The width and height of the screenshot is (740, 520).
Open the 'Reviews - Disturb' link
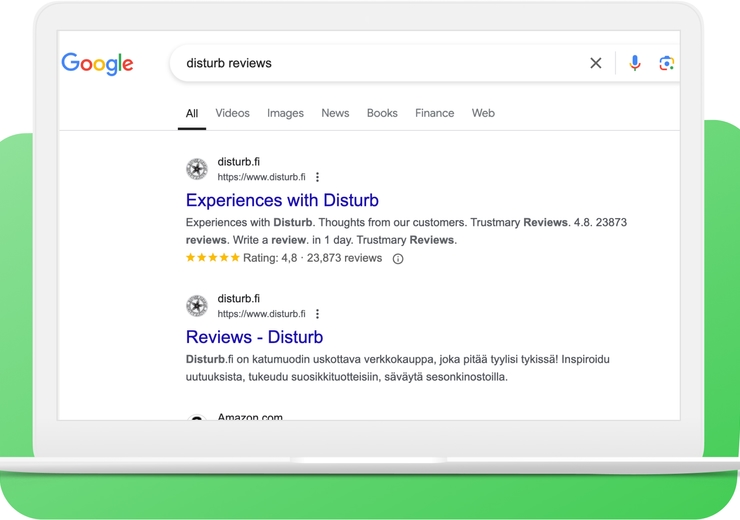254,337
